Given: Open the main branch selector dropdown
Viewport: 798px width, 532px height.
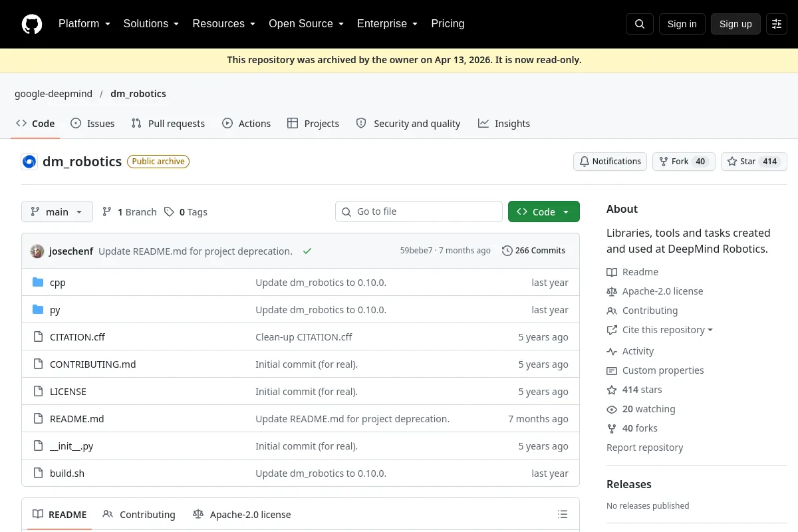Looking at the screenshot, I should click(57, 211).
